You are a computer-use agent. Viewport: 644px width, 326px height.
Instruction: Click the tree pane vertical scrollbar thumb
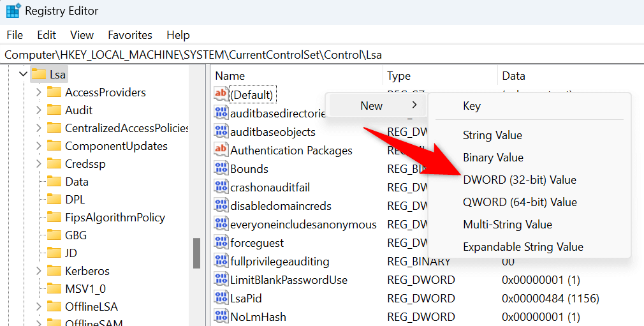pos(197,253)
